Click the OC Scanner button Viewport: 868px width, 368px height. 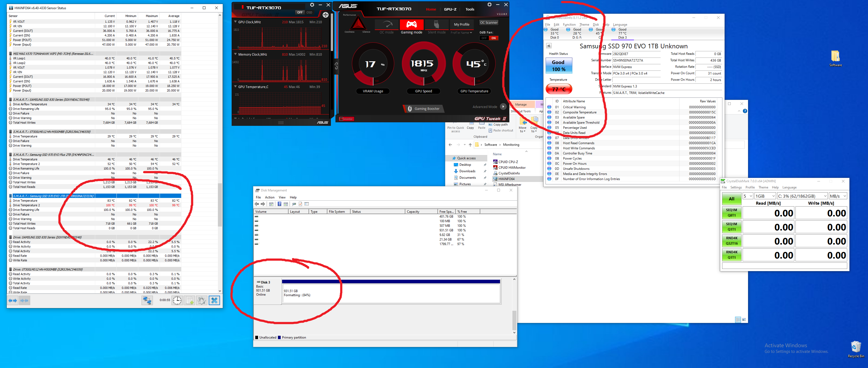(489, 23)
